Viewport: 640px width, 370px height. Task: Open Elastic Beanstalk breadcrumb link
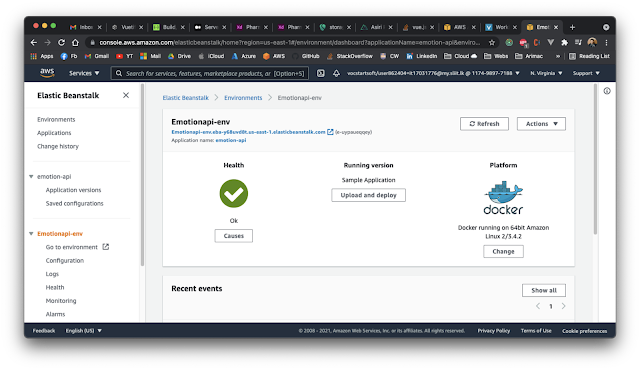(x=186, y=98)
